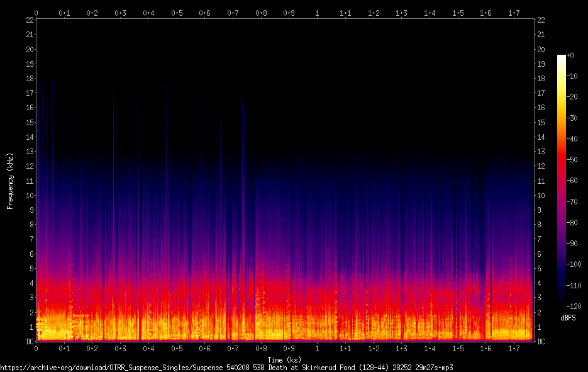
Task: Click the +0 dBFS color scale top
Action: point(570,55)
